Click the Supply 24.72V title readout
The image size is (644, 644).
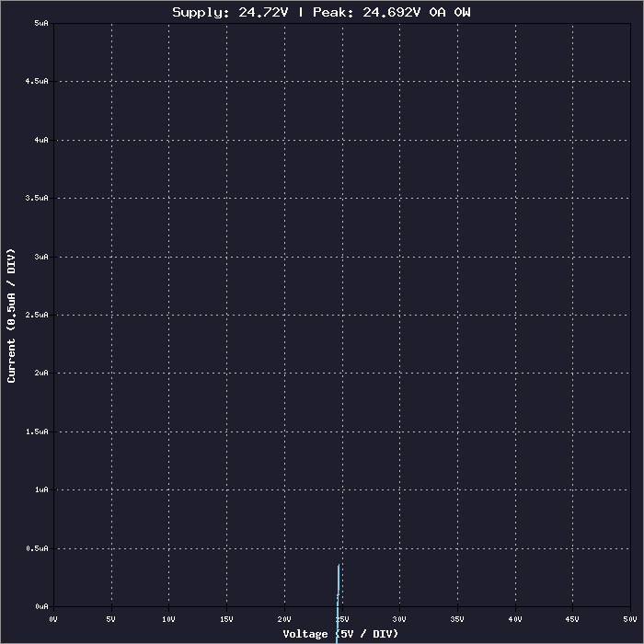230,13
